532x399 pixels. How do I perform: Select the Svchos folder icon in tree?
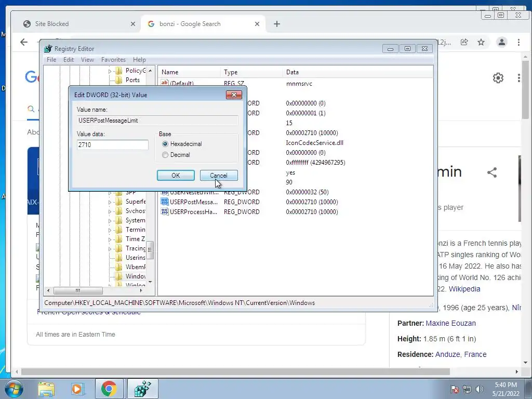(119, 211)
